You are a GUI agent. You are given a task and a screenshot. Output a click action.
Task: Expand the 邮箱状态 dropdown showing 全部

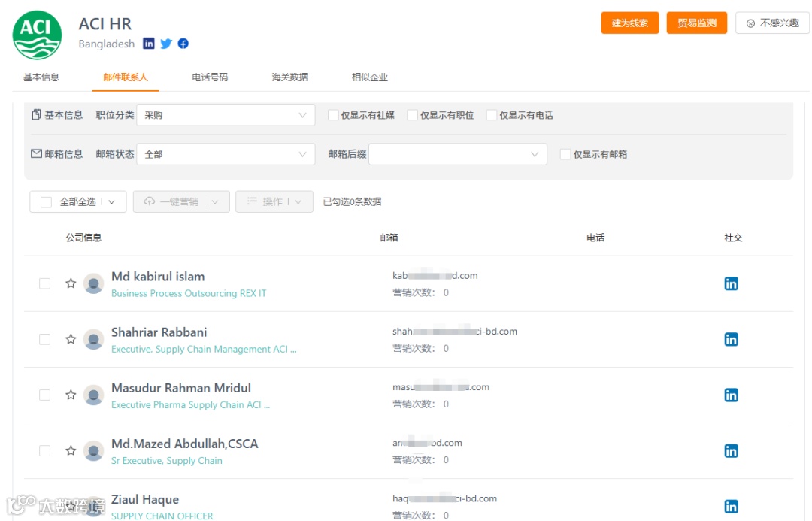tap(226, 154)
